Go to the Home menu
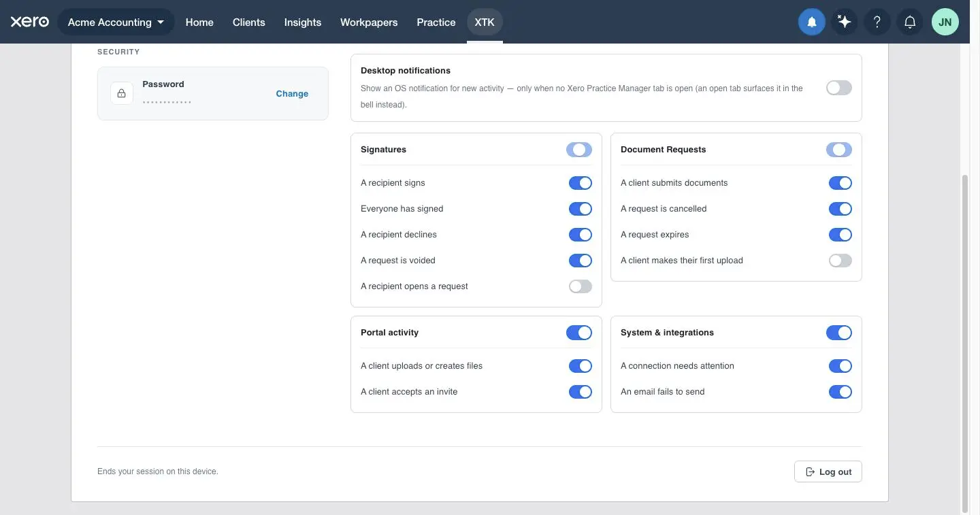Viewport: 980px width, 515px height. pyautogui.click(x=199, y=22)
